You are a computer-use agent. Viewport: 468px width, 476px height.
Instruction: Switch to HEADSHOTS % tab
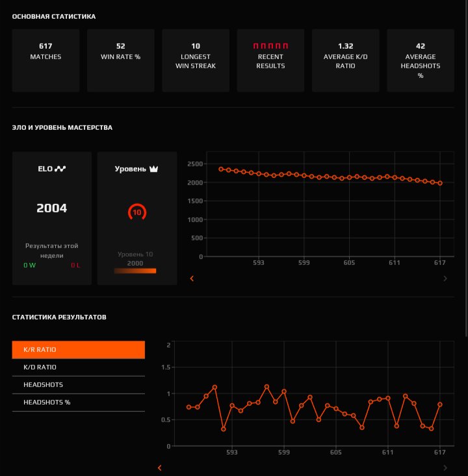(79, 403)
